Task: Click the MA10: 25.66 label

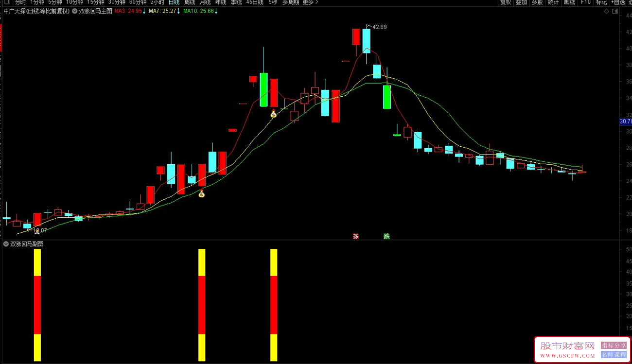Action: [x=198, y=11]
